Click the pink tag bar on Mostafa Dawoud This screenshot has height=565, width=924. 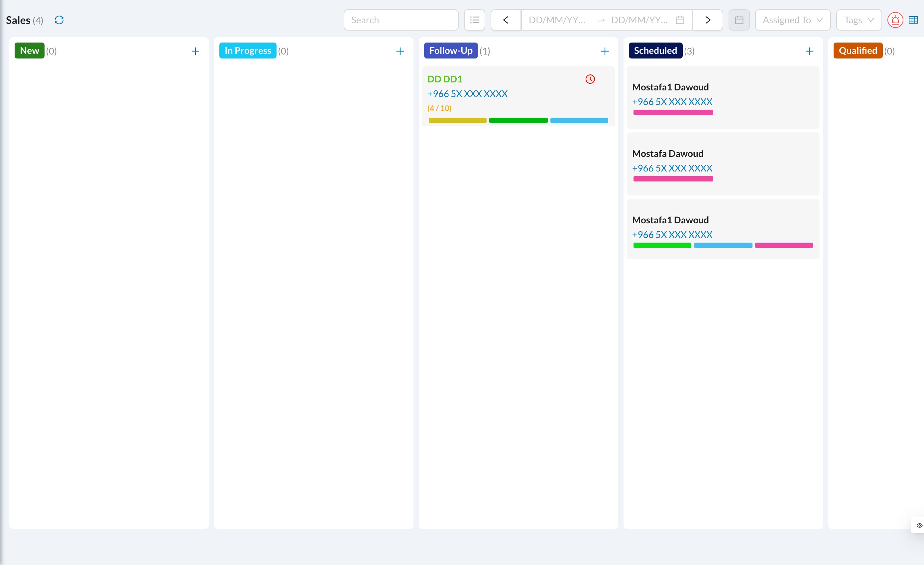click(x=673, y=179)
